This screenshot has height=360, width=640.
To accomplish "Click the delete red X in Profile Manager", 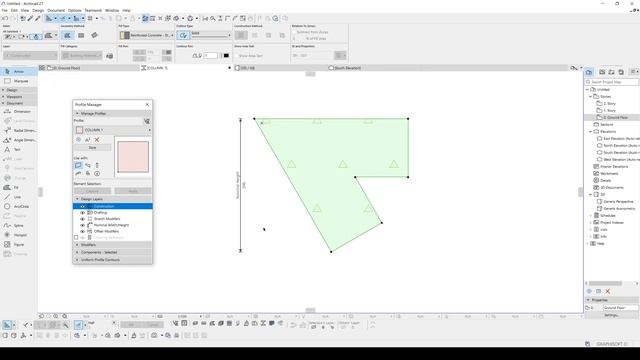I will [97, 140].
